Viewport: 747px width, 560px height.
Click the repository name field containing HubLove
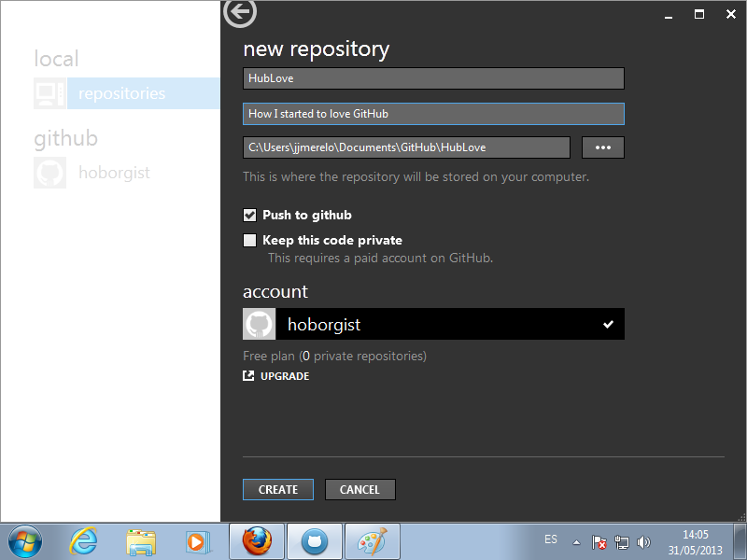pos(433,78)
